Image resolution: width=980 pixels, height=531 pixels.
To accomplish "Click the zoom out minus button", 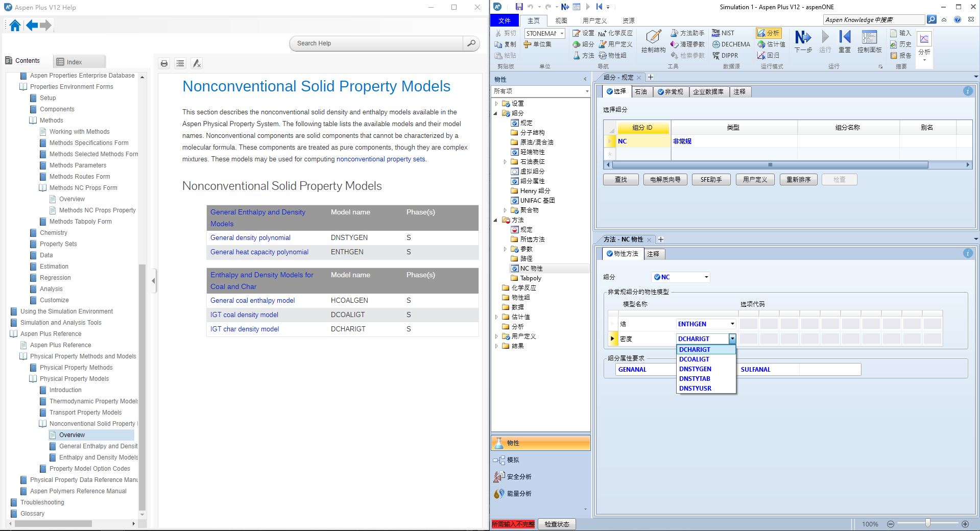I will pos(891,524).
